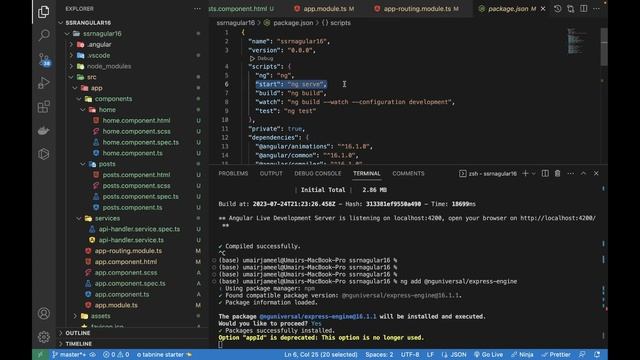This screenshot has width=640, height=360.
Task: Open terminal launch profile dropdown arrow
Action: point(533,173)
